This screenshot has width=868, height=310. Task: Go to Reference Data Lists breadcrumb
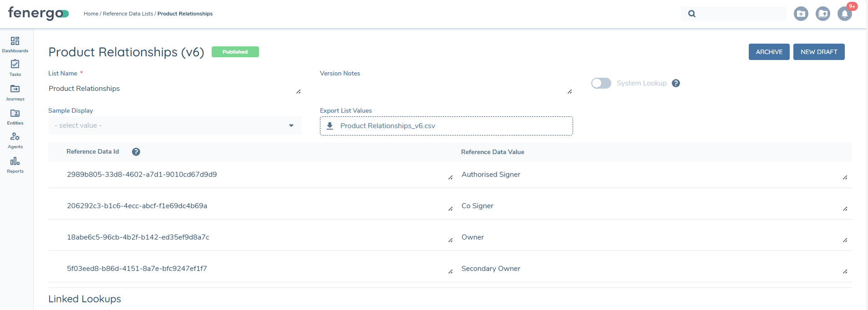tap(128, 14)
